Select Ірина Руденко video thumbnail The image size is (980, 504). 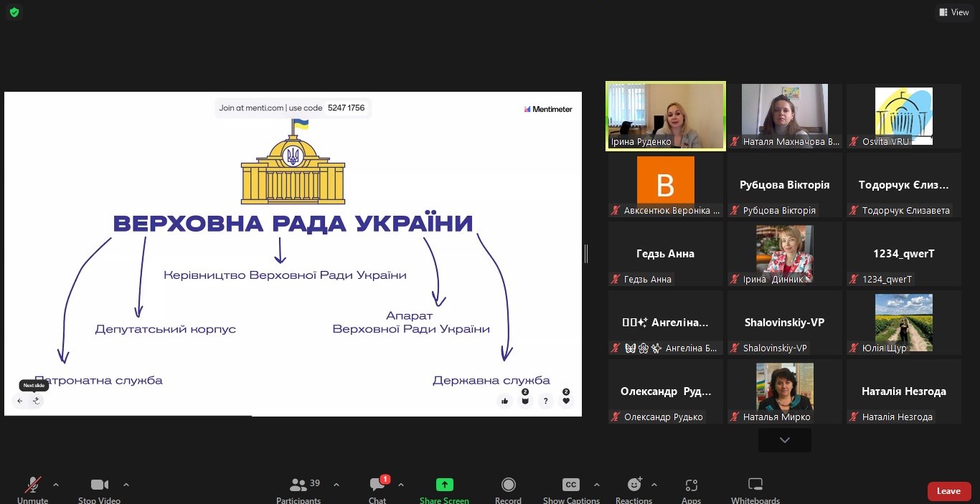pyautogui.click(x=665, y=115)
